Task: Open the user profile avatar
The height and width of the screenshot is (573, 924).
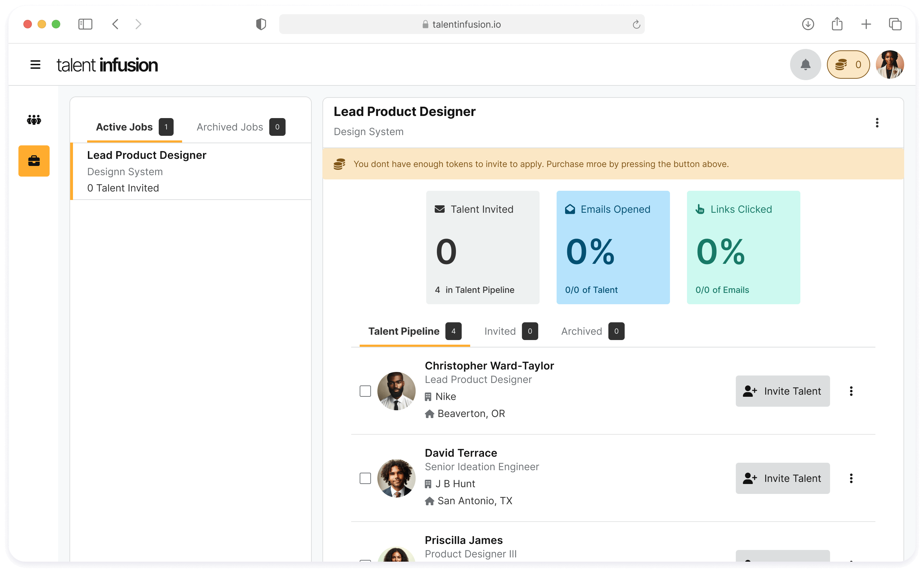Action: tap(889, 65)
